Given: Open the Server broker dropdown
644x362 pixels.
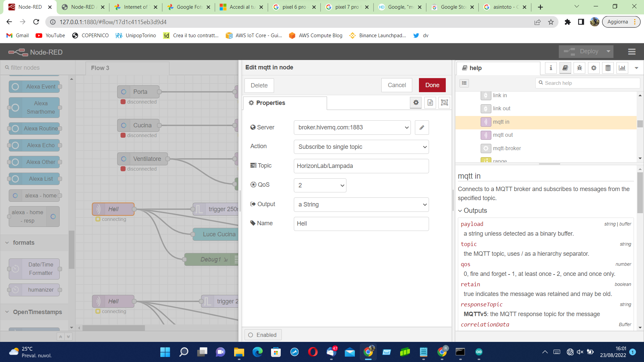Looking at the screenshot, I should tap(352, 127).
